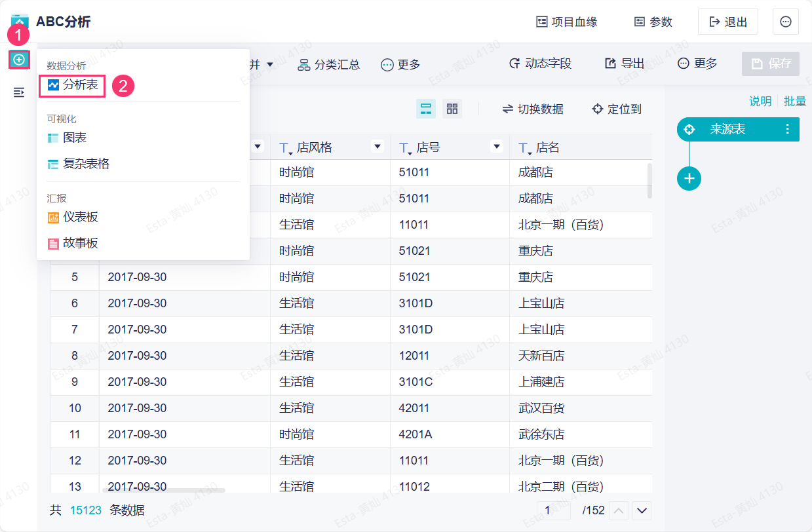
Task: Click the 保存 save button
Action: click(x=771, y=64)
